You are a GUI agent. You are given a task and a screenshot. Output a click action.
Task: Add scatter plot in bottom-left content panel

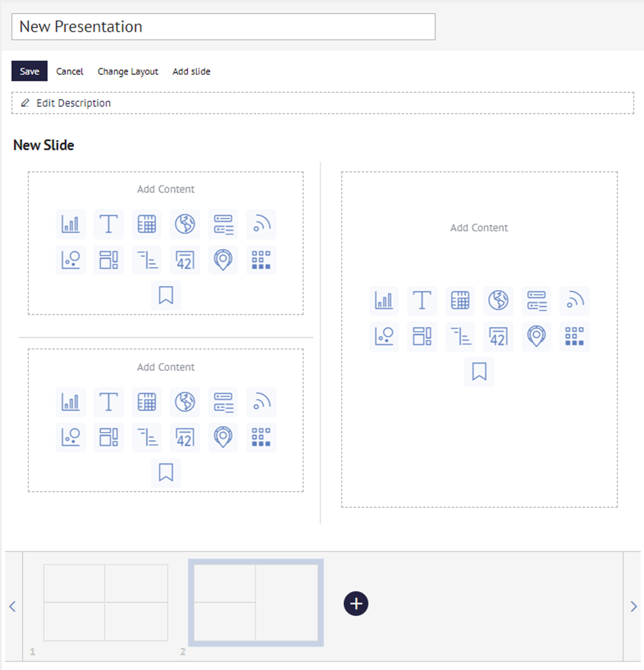point(71,437)
